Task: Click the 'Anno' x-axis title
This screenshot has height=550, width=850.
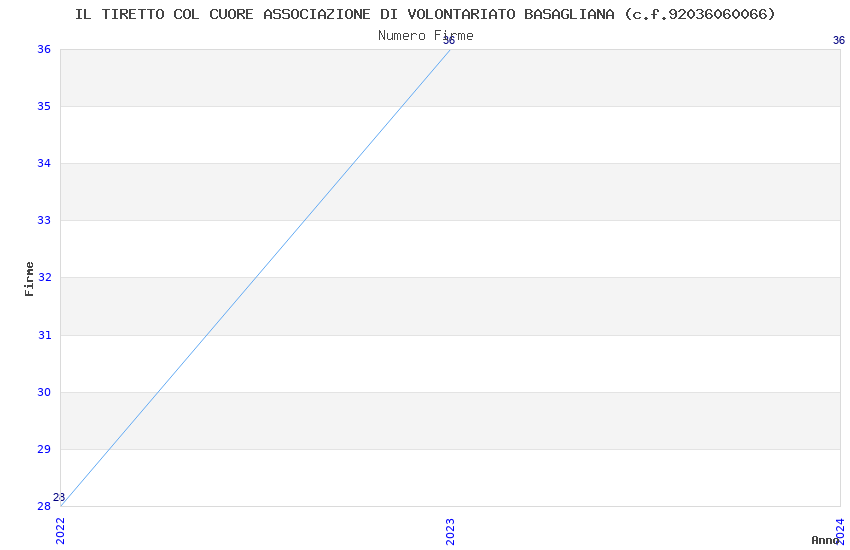Action: pos(824,540)
